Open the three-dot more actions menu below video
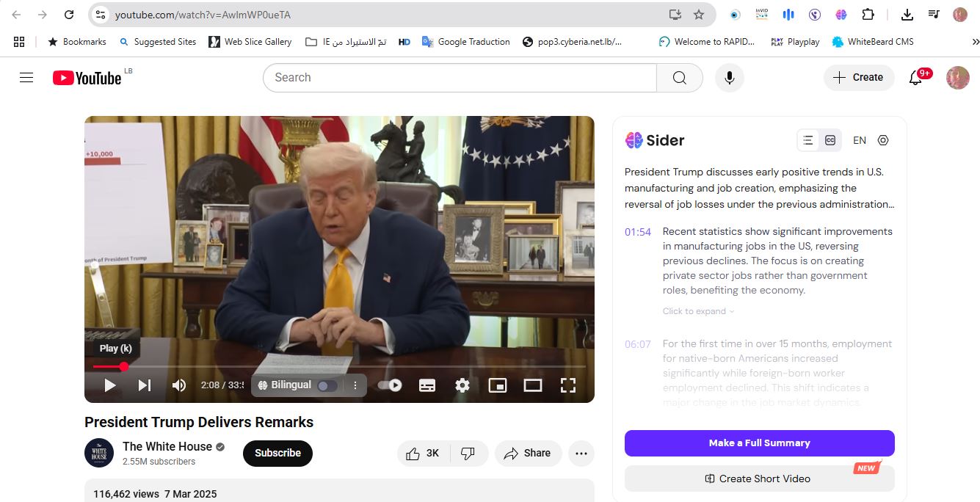Screen dimensions: 980x502 [581, 454]
